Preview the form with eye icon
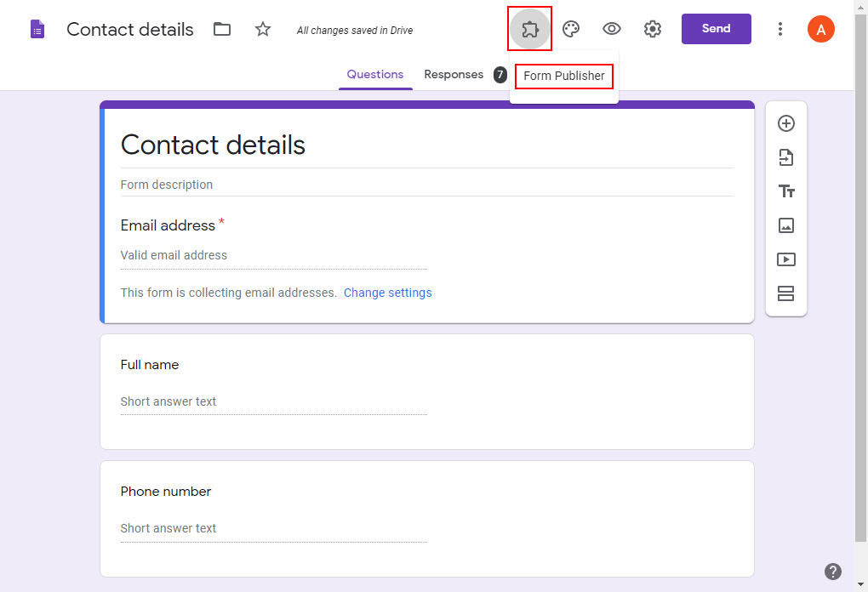Screen dimensions: 868x592 click(x=612, y=29)
